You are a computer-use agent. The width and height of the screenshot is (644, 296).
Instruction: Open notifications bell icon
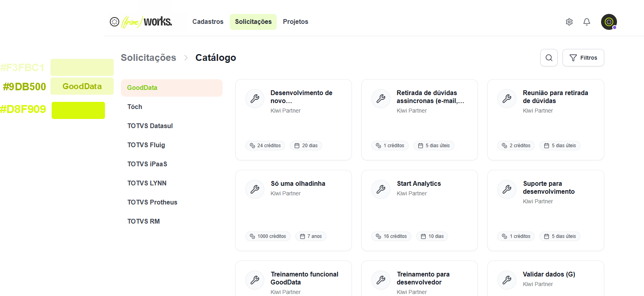587,22
